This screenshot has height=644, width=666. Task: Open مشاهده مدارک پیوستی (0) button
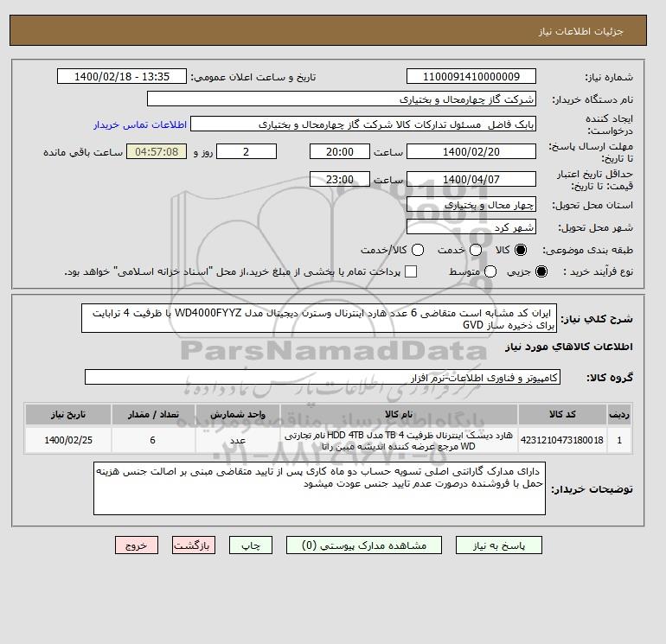[364, 545]
